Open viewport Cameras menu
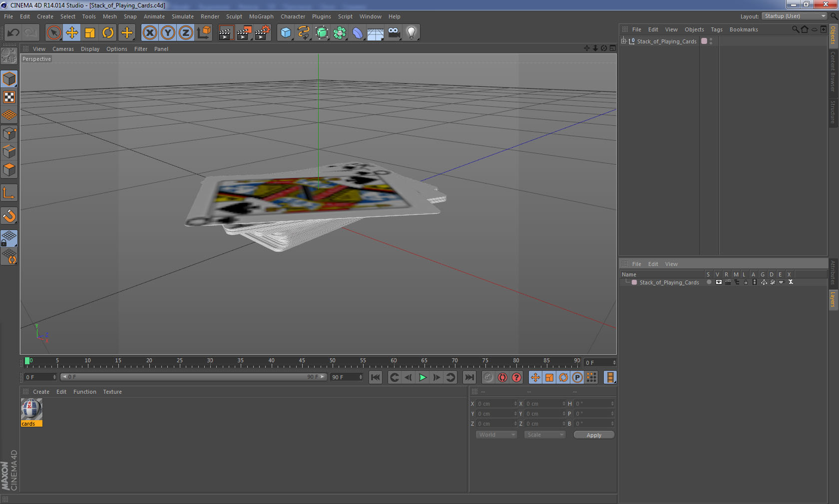The image size is (839, 504). (63, 49)
